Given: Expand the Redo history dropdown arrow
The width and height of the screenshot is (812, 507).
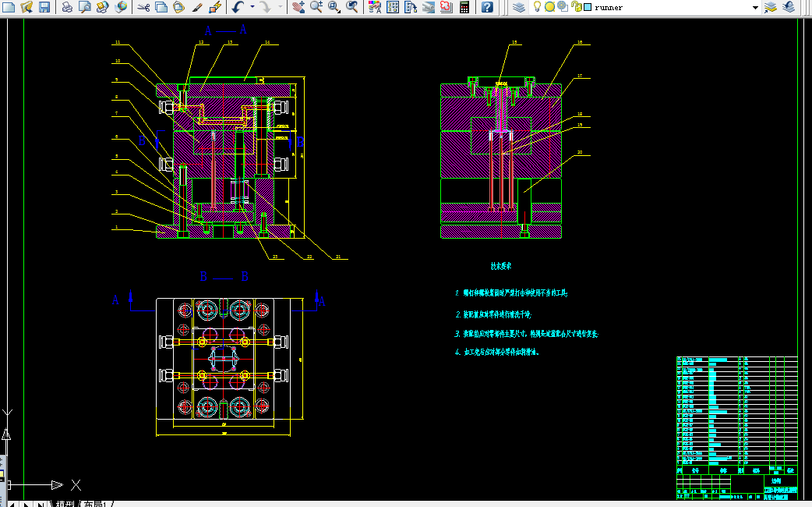Looking at the screenshot, I should tap(281, 7).
